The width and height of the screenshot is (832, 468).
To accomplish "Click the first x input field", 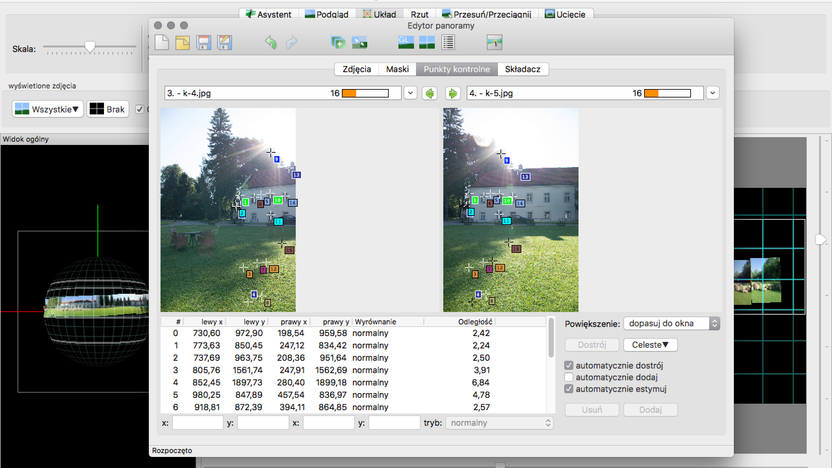I will click(x=197, y=423).
